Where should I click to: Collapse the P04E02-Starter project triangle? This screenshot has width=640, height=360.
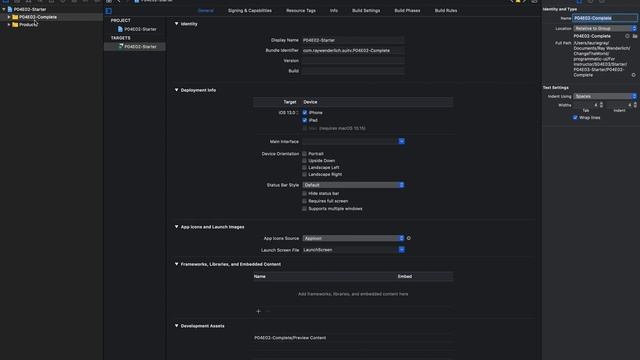[x=4, y=9]
